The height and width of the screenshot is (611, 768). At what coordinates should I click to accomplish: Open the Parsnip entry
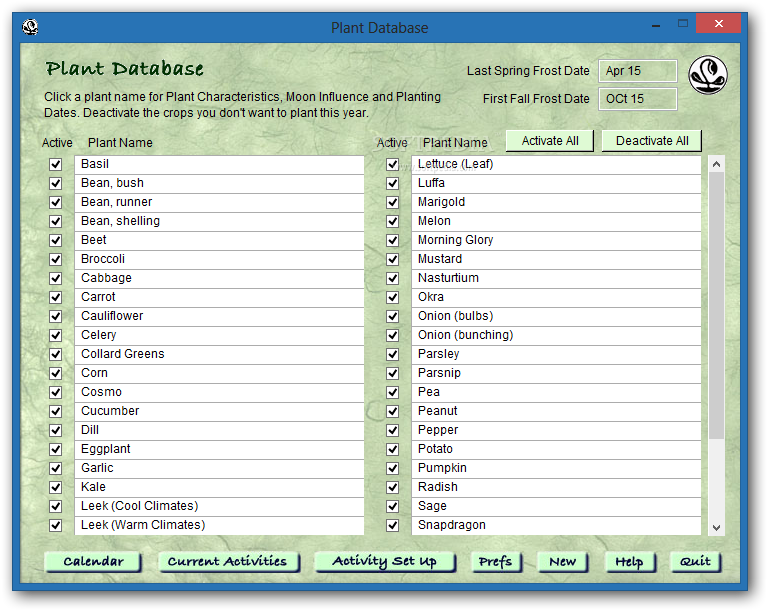pyautogui.click(x=556, y=373)
